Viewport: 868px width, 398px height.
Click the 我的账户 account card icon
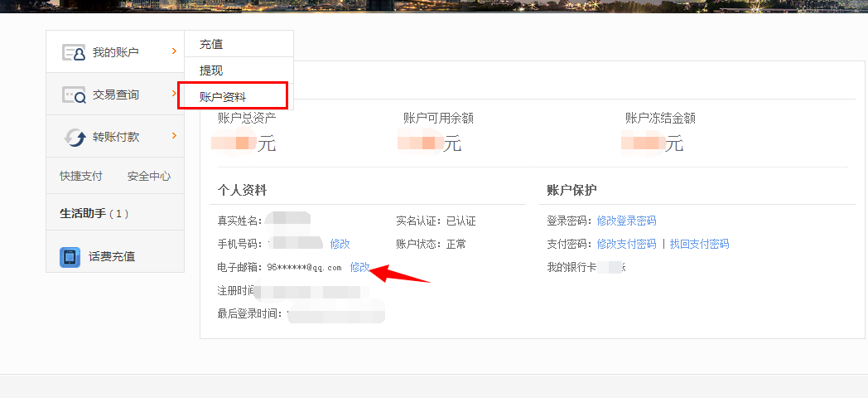coord(74,52)
